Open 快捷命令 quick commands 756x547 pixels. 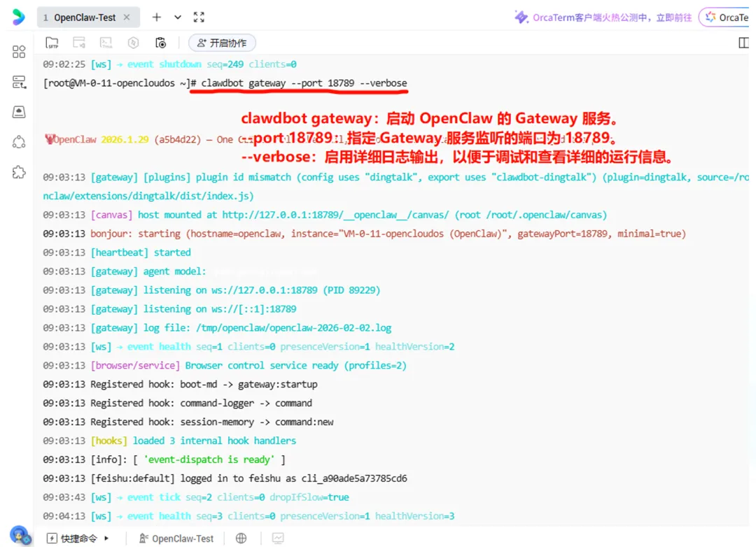click(x=72, y=539)
